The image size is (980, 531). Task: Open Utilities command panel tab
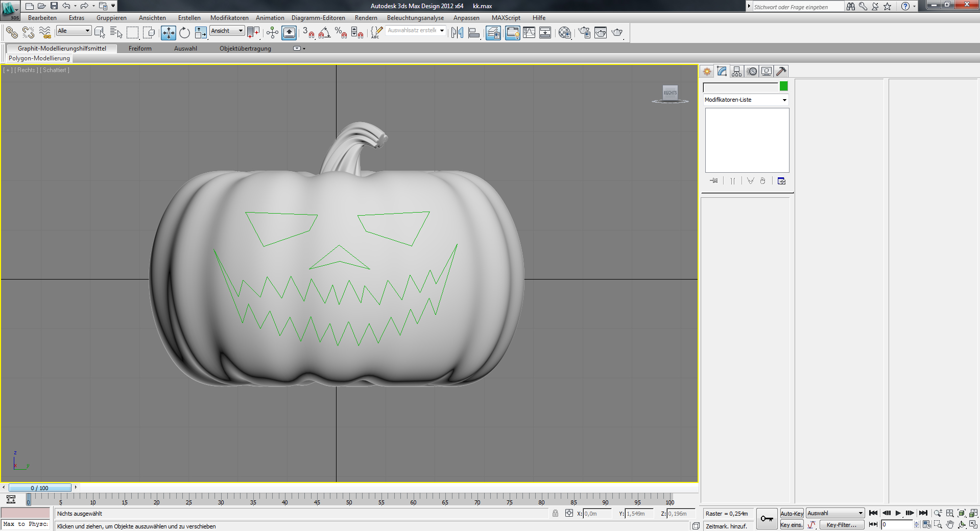tap(781, 72)
